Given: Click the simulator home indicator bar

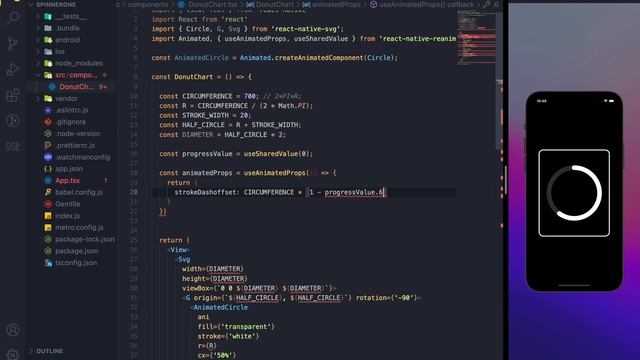Looking at the screenshot, I should pyautogui.click(x=574, y=285).
